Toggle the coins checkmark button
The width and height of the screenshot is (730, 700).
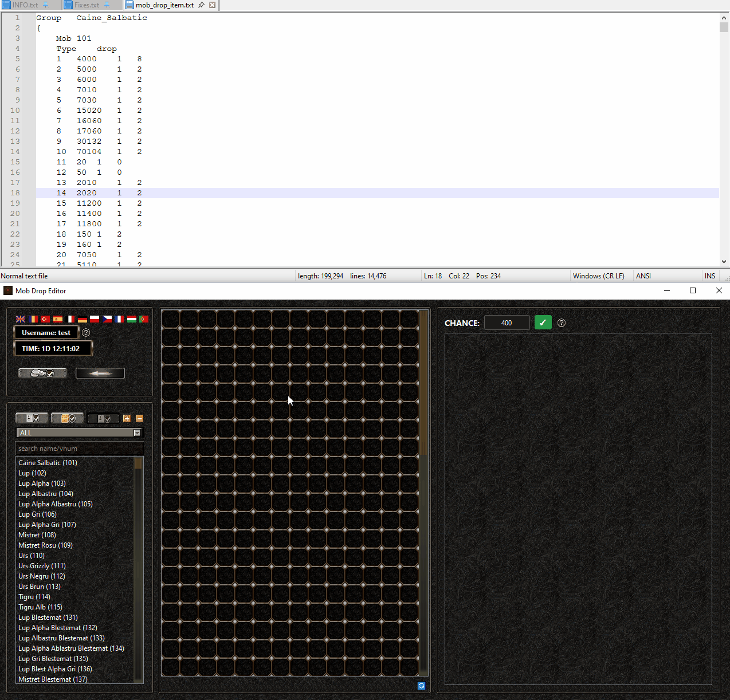tap(43, 373)
